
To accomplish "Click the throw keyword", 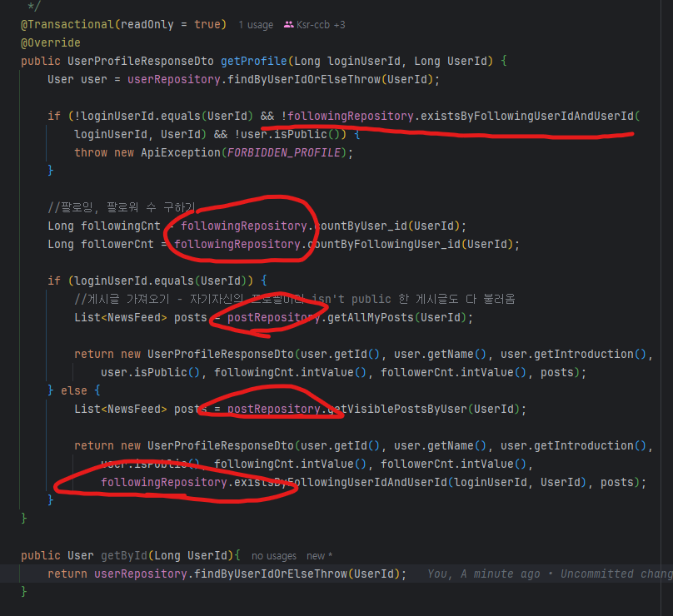I will (x=91, y=152).
